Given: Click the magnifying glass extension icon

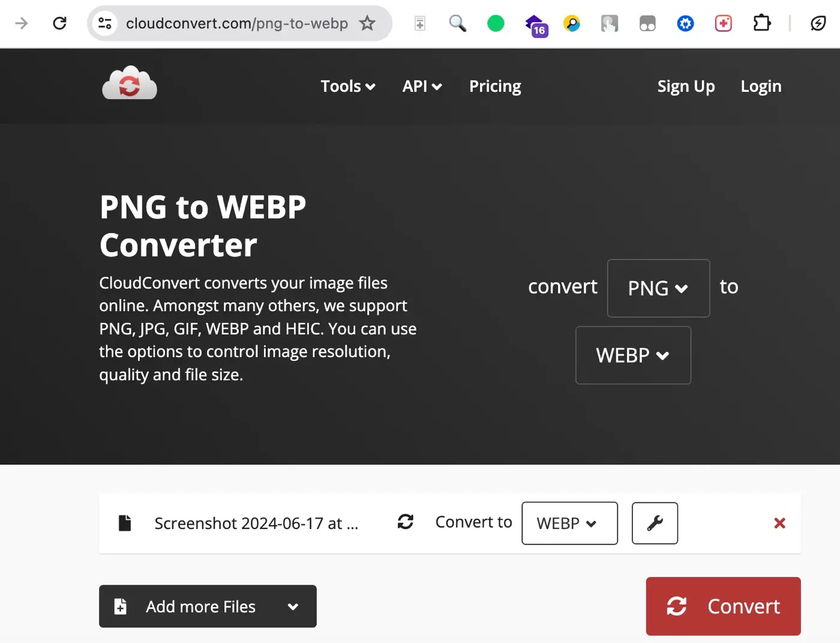Looking at the screenshot, I should [x=458, y=23].
